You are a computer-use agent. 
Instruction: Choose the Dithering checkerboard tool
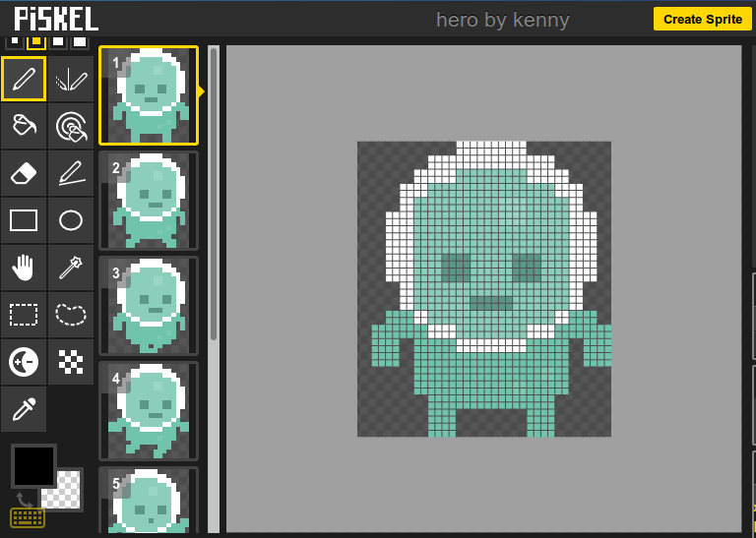71,362
